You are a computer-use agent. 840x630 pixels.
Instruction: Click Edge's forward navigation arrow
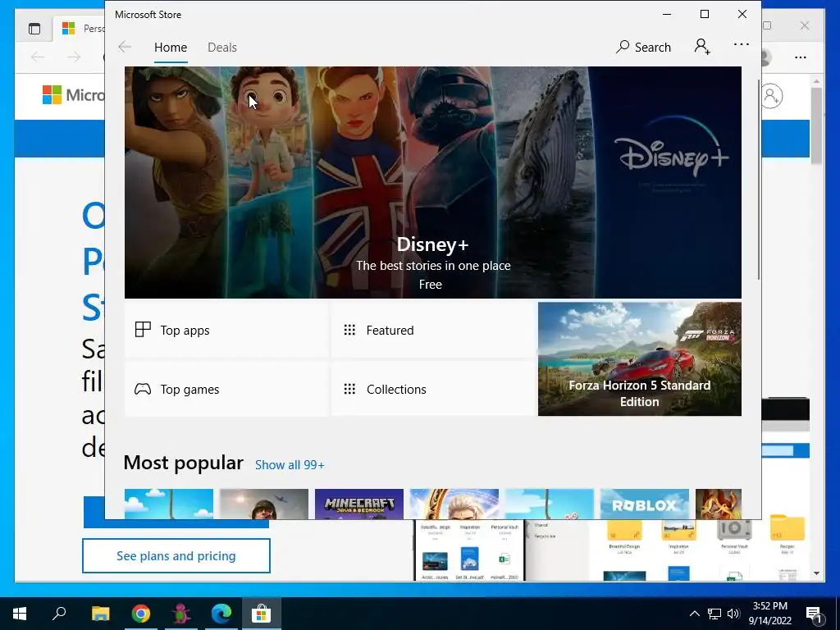point(74,57)
